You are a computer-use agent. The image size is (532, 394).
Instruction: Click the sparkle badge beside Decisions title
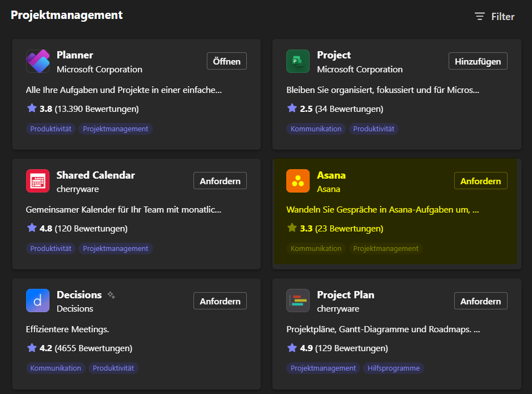click(111, 295)
